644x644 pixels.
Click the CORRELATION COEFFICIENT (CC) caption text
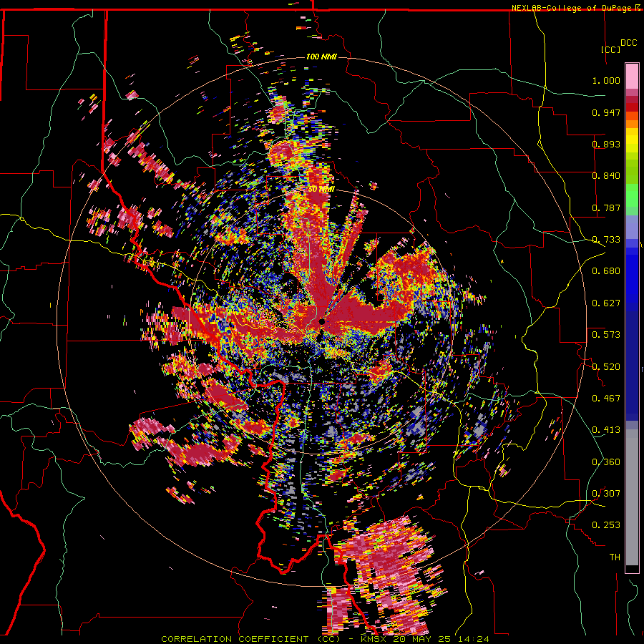tap(250, 639)
